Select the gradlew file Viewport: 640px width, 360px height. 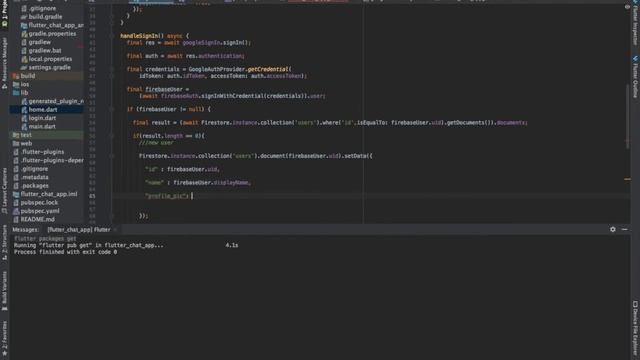pyautogui.click(x=40, y=42)
